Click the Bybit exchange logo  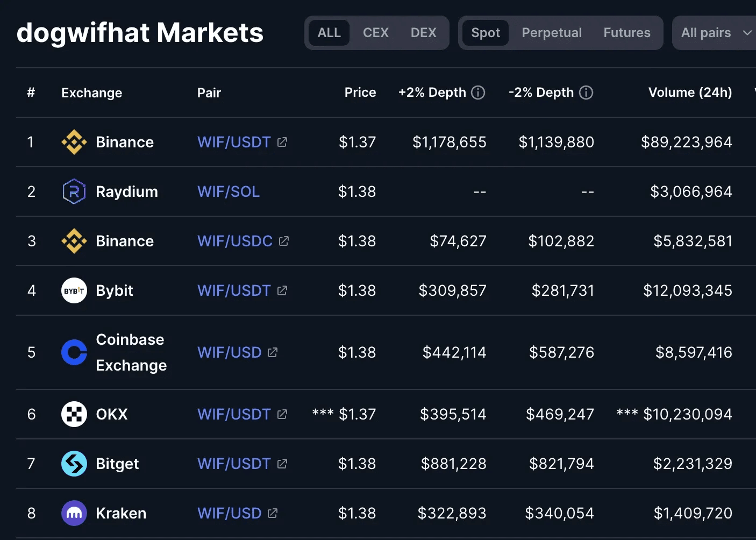click(x=74, y=290)
